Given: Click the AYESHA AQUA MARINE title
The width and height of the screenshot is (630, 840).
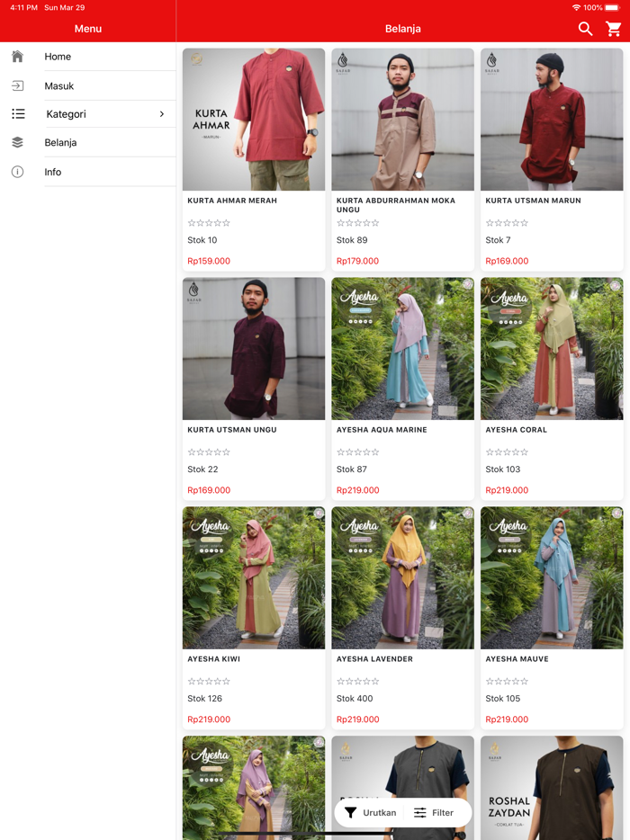Looking at the screenshot, I should 382,430.
